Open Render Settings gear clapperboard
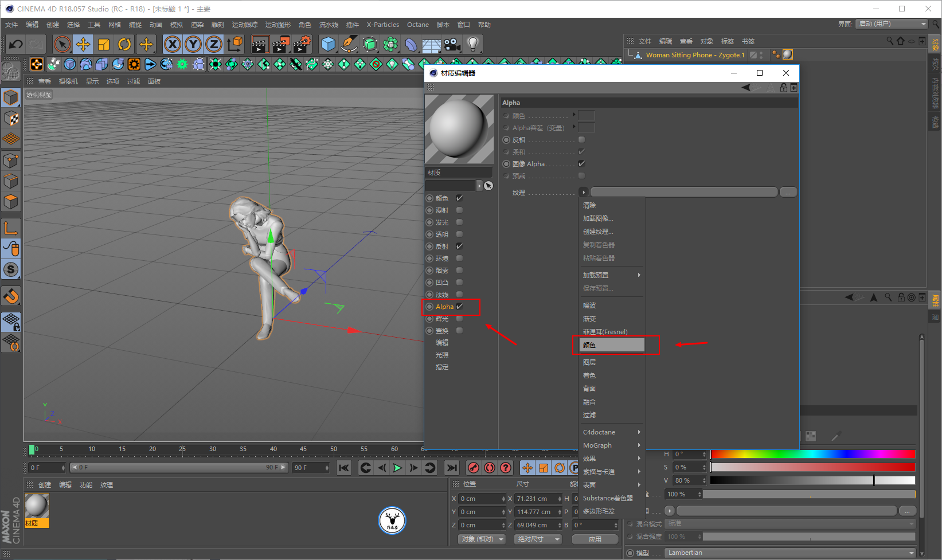 (302, 44)
